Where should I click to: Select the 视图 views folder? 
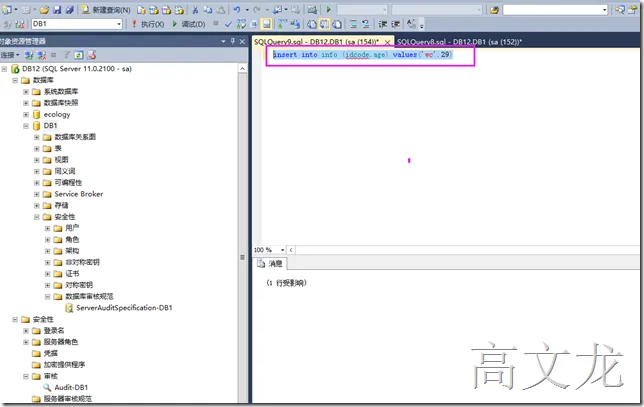[61, 160]
